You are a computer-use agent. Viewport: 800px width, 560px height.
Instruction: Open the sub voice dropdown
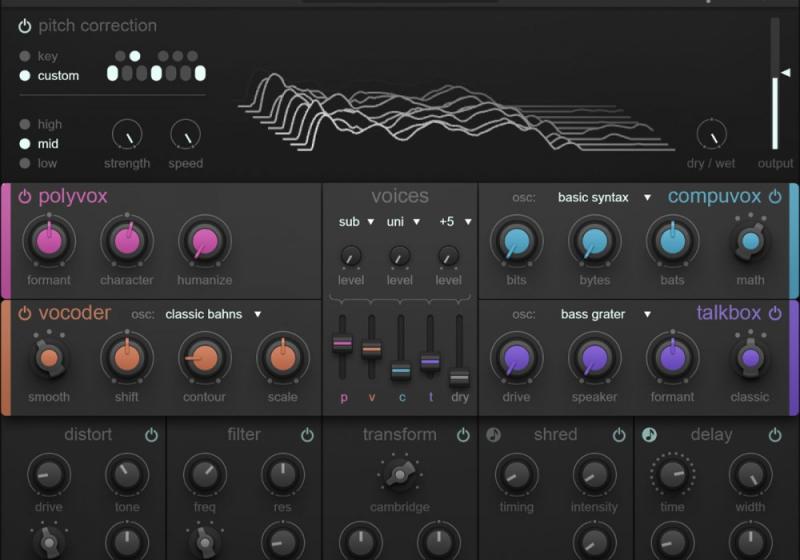(x=356, y=222)
